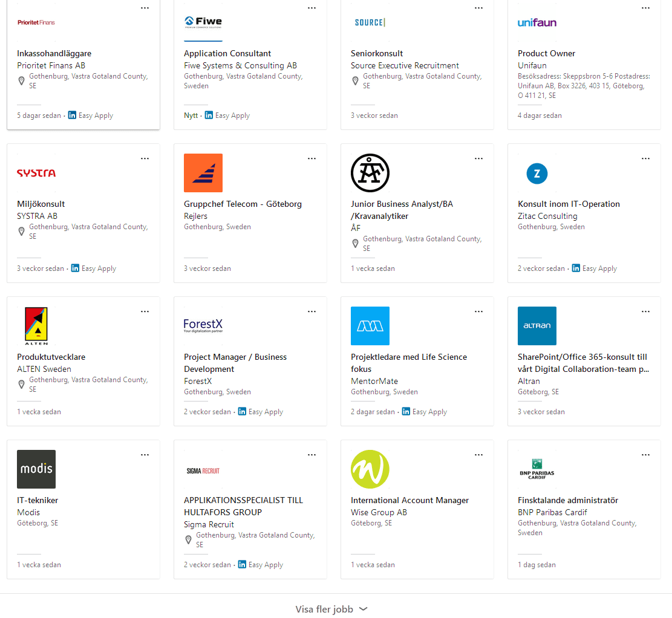Click the ForestX company logo

pos(203,325)
